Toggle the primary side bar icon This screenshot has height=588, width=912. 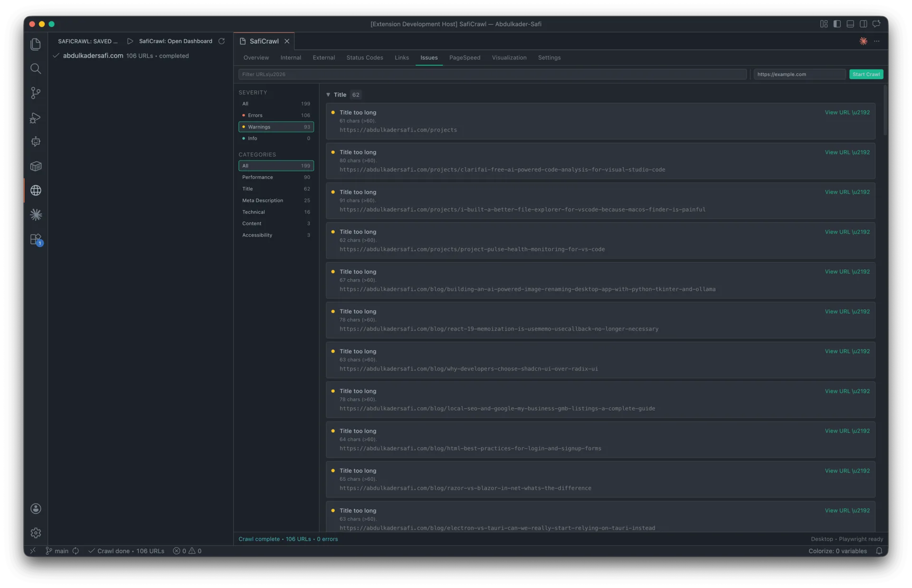(837, 24)
